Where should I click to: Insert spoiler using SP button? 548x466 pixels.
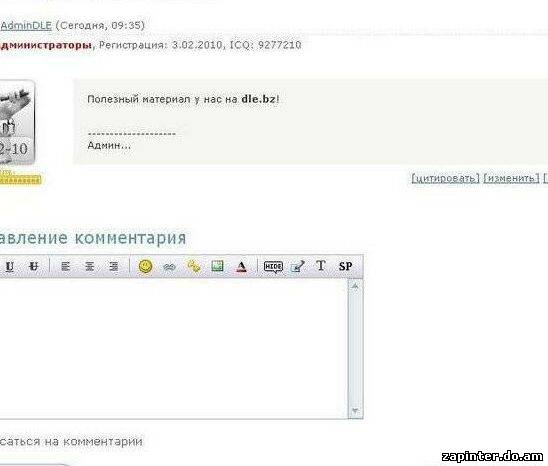(345, 266)
